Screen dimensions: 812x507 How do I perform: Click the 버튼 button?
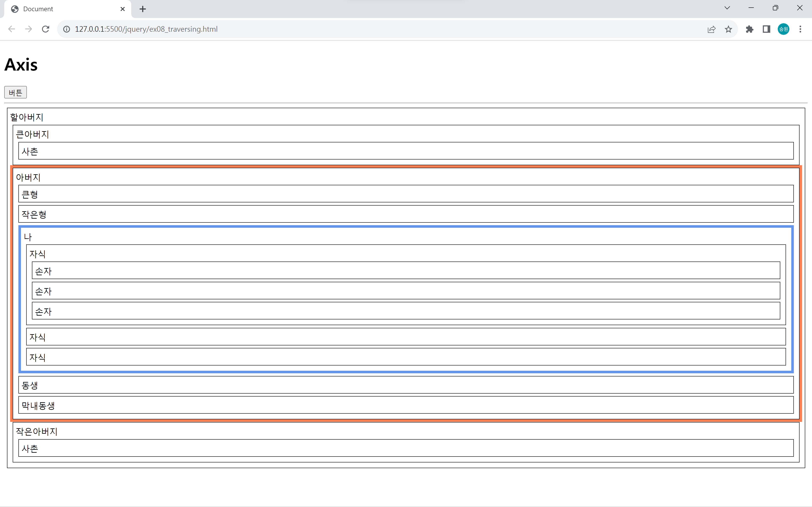[15, 93]
